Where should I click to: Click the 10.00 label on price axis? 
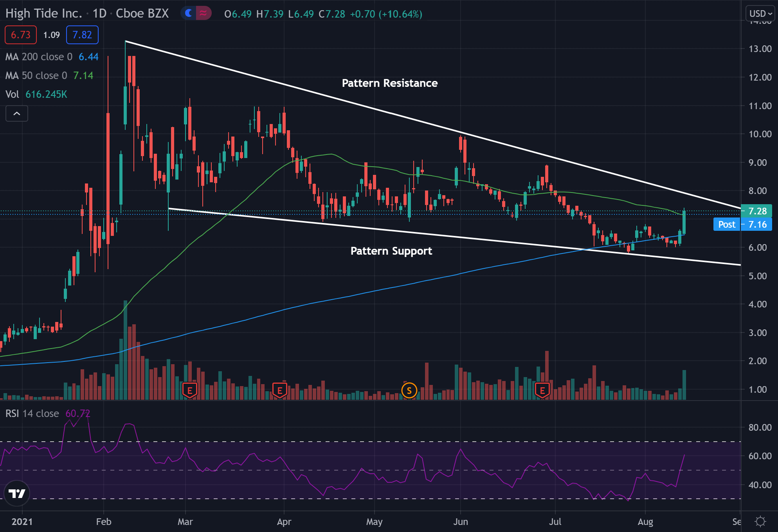coord(760,134)
